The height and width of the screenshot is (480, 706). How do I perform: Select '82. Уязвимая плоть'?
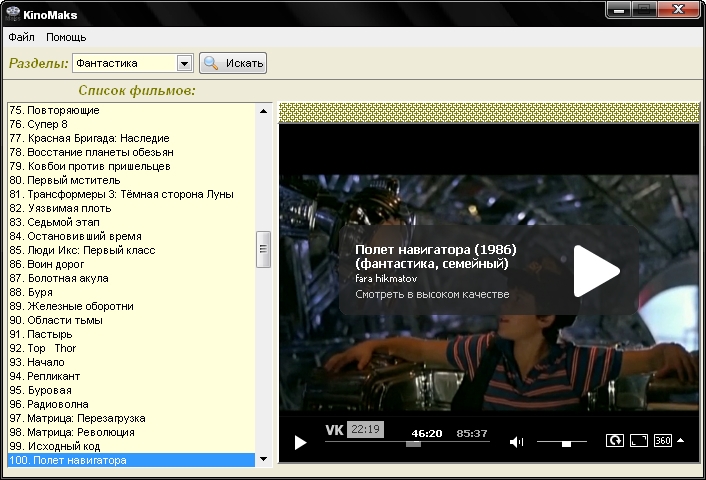131,208
